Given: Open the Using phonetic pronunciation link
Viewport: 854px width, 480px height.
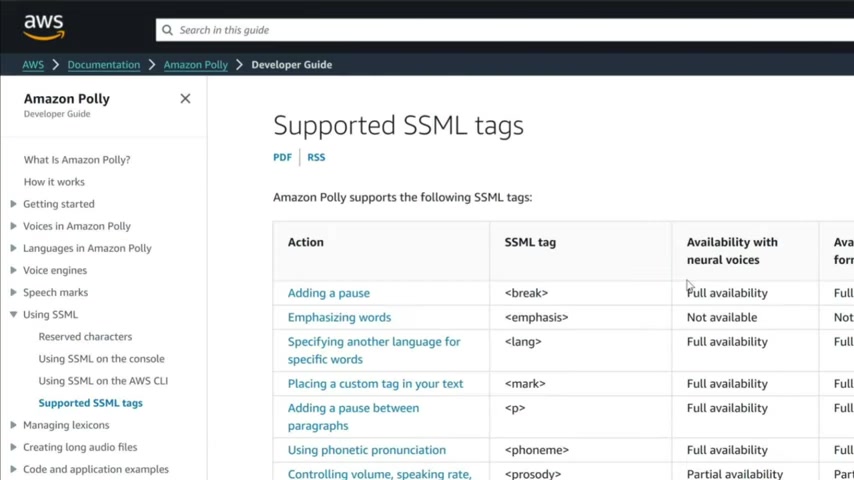Looking at the screenshot, I should (x=367, y=450).
